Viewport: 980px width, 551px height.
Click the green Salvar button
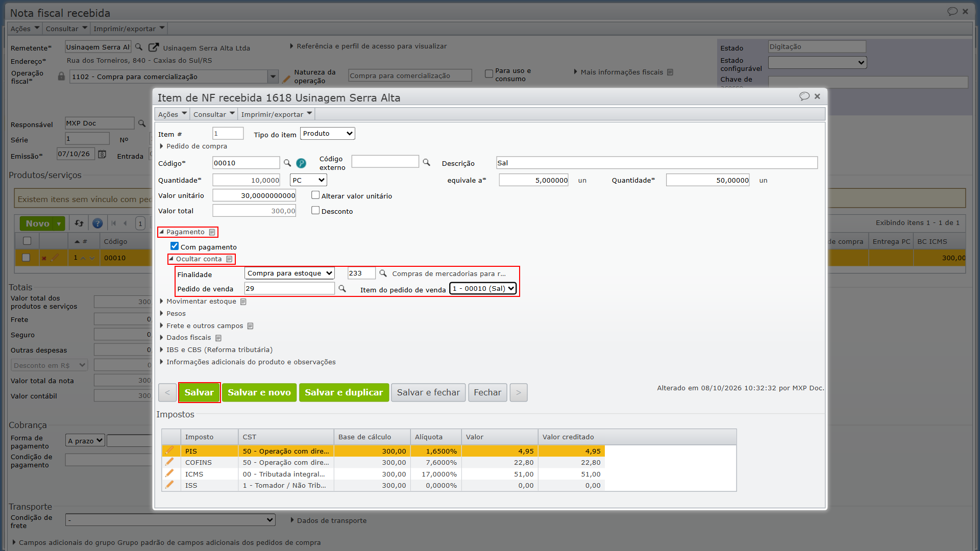click(x=199, y=393)
